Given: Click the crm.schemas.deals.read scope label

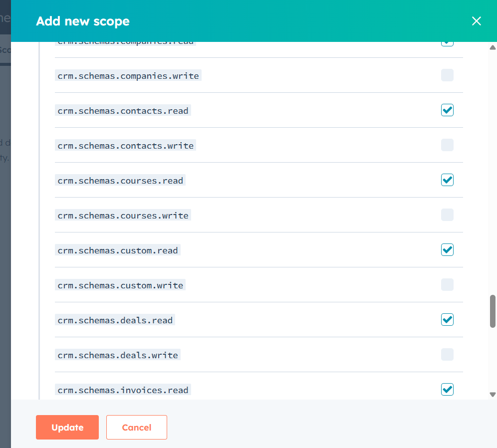Looking at the screenshot, I should pyautogui.click(x=115, y=320).
